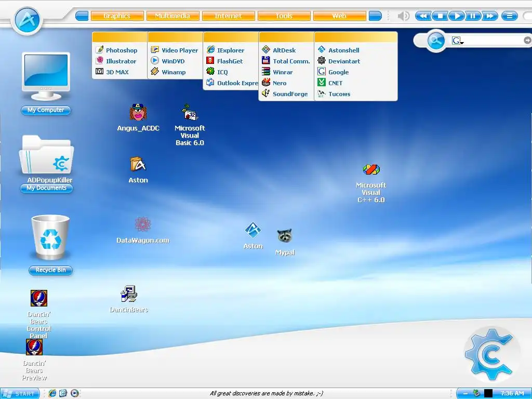Click the blue button left of Graphics tab
Viewport: 532px width, 399px height.
pos(82,16)
